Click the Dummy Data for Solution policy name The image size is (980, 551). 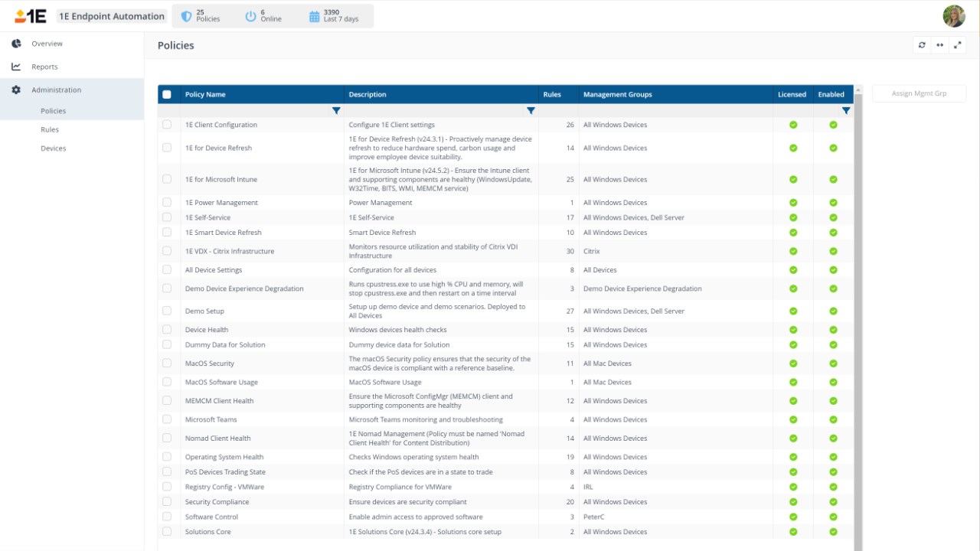coord(225,345)
